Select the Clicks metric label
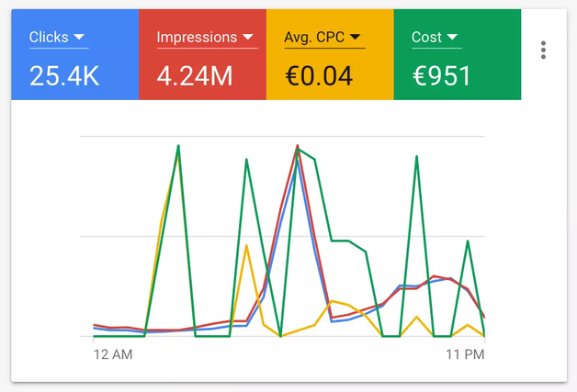This screenshot has height=392, width=577. coord(49,38)
